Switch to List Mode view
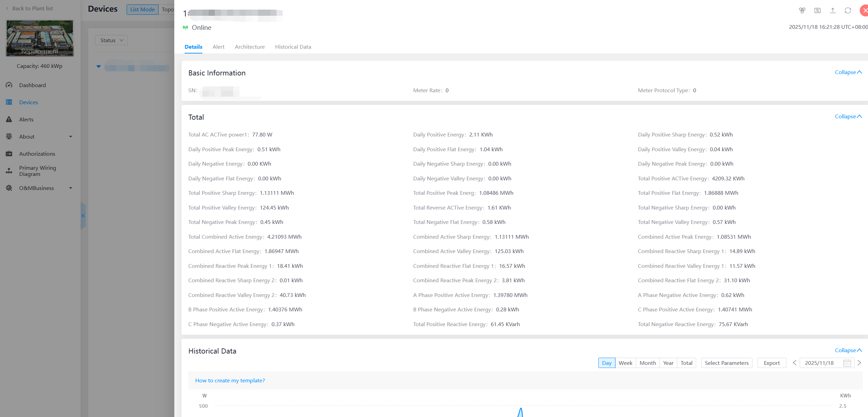The width and height of the screenshot is (868, 417). pos(142,9)
